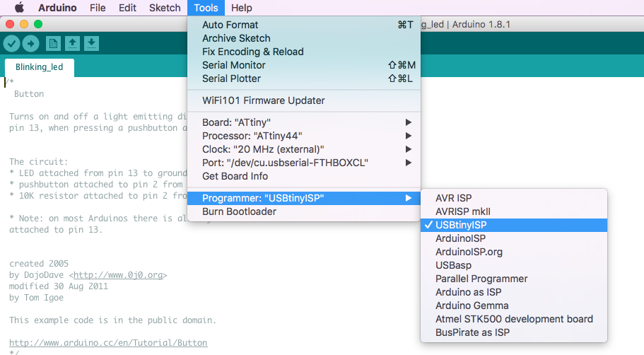644x355 pixels.
Task: Click "This example code is in the public domain."
Action: [112, 320]
